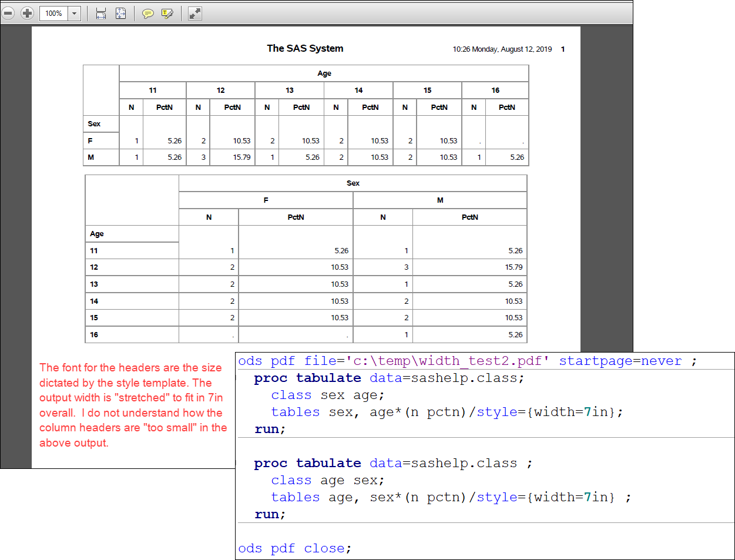The height and width of the screenshot is (560, 735).
Task: Open the sticky note comment tool
Action: coord(148,13)
